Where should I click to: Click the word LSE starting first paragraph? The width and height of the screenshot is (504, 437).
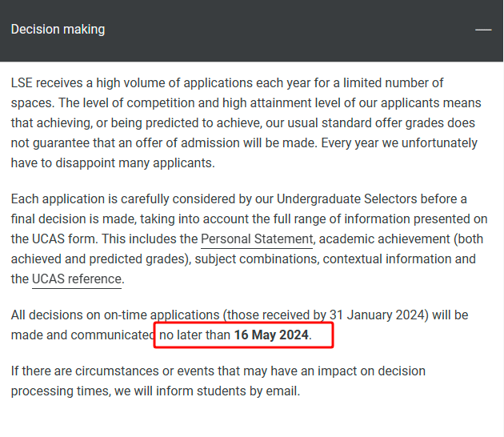point(22,82)
